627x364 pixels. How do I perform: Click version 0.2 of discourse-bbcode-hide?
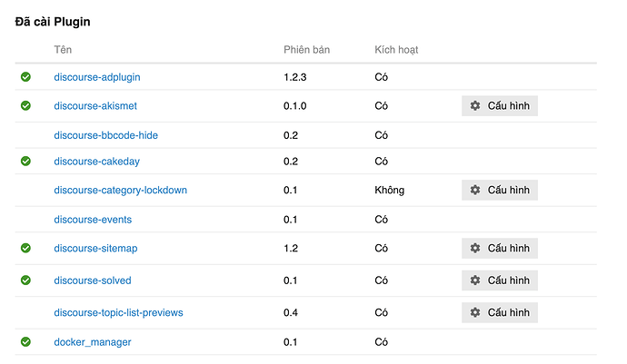[x=291, y=135]
